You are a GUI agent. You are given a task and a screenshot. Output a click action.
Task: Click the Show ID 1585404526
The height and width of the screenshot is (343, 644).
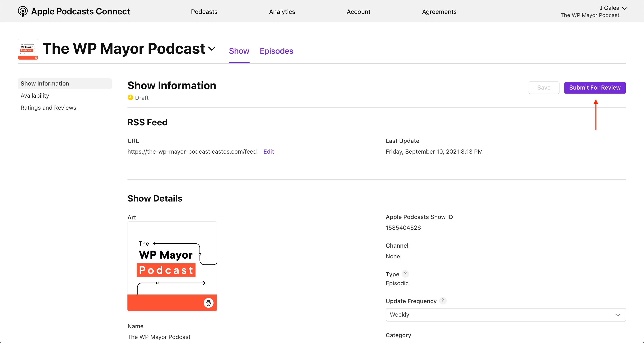403,228
